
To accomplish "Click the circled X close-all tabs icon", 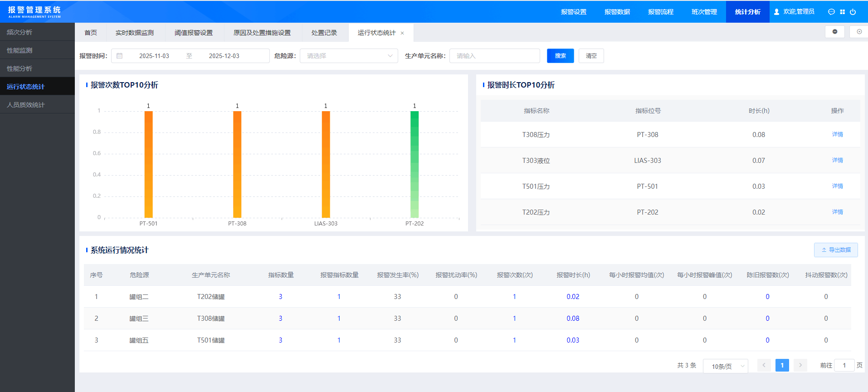I will tap(859, 32).
